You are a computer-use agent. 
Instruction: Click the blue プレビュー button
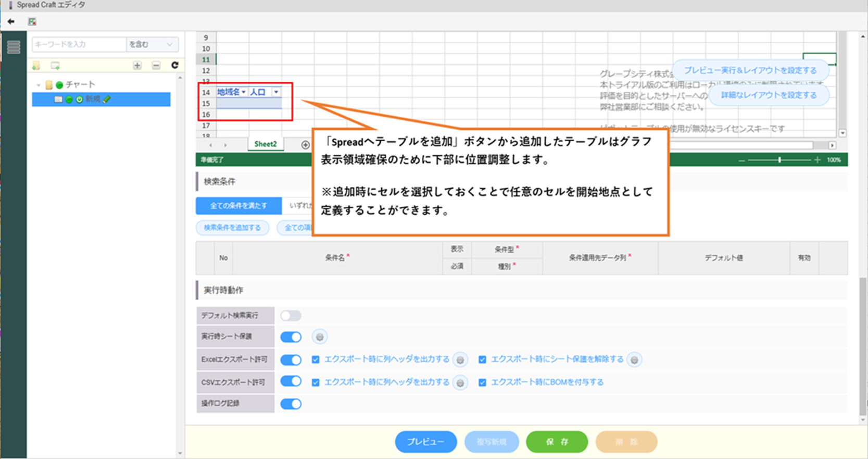coord(425,442)
